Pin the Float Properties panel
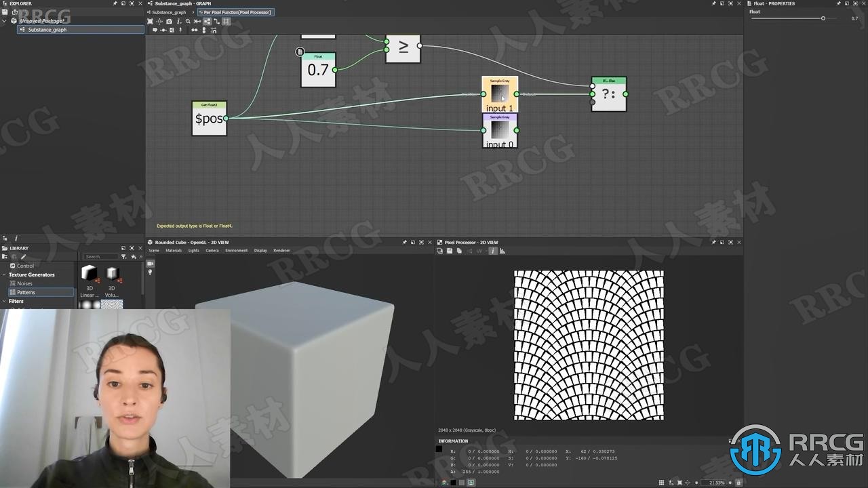Image resolution: width=868 pixels, height=488 pixels. (838, 3)
